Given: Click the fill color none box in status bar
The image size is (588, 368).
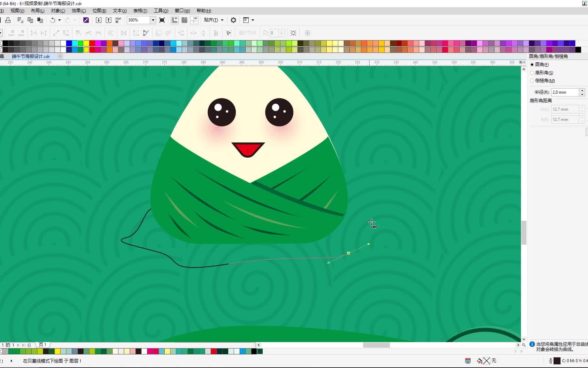Looking at the screenshot, I should pyautogui.click(x=487, y=361).
